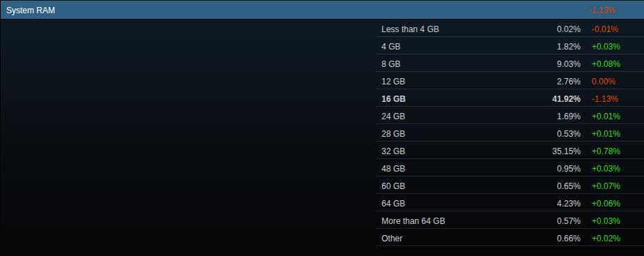Click the 35.15% percentage value
The height and width of the screenshot is (256, 644).
pos(567,151)
